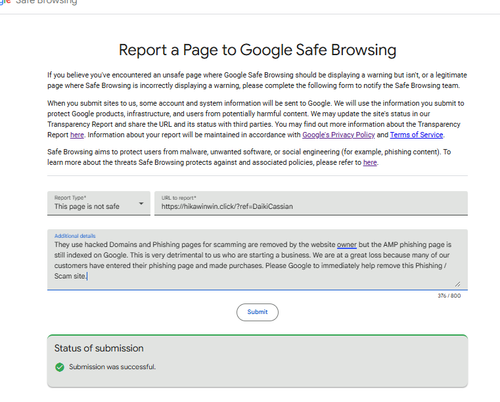Click the 376 / 800 character counter
500x402 pixels.
click(449, 296)
